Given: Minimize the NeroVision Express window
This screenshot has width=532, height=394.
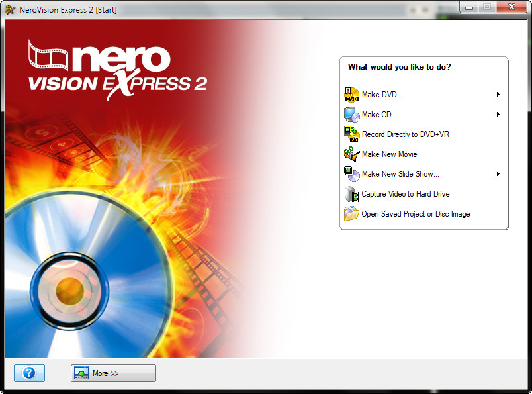Looking at the screenshot, I should click(x=471, y=7).
